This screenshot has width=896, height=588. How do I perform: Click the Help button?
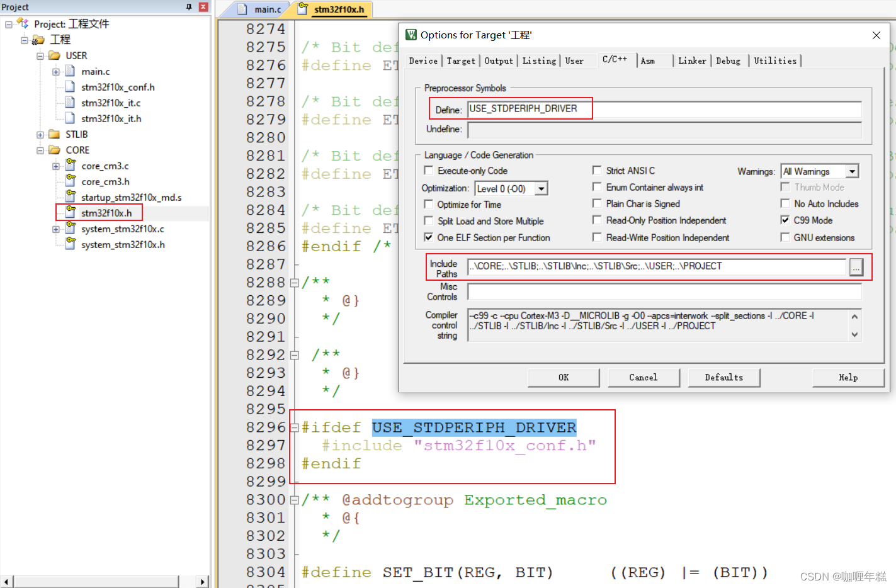(848, 377)
